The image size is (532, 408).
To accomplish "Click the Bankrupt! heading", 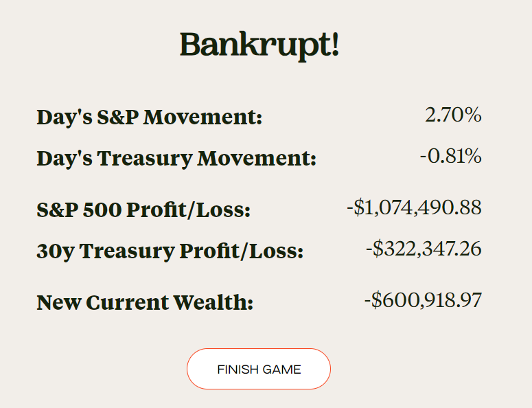I will (259, 45).
